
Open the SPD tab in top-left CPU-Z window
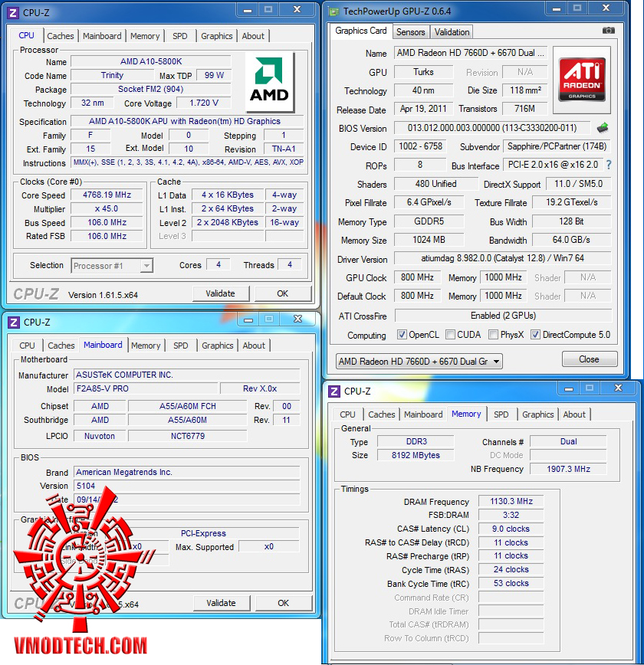[x=180, y=36]
